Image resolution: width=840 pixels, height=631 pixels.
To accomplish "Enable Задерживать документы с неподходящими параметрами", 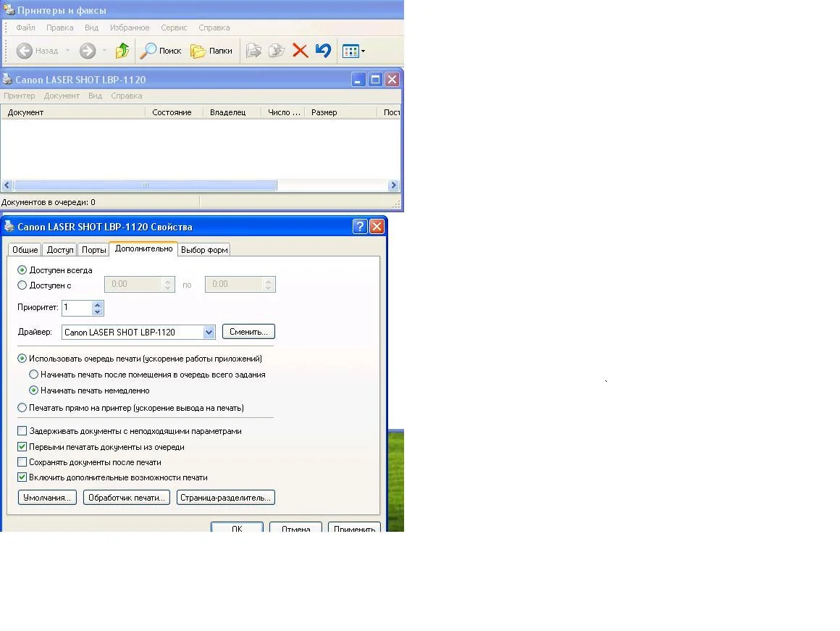I will 22,430.
